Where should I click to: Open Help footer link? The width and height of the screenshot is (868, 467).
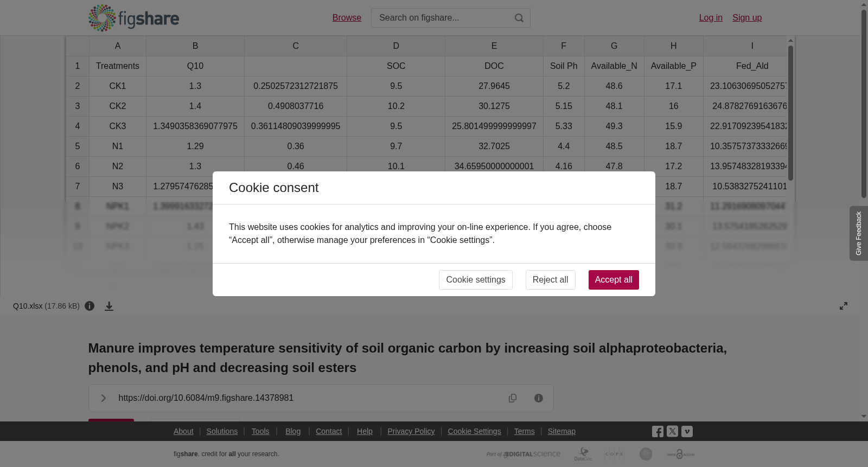point(365,431)
